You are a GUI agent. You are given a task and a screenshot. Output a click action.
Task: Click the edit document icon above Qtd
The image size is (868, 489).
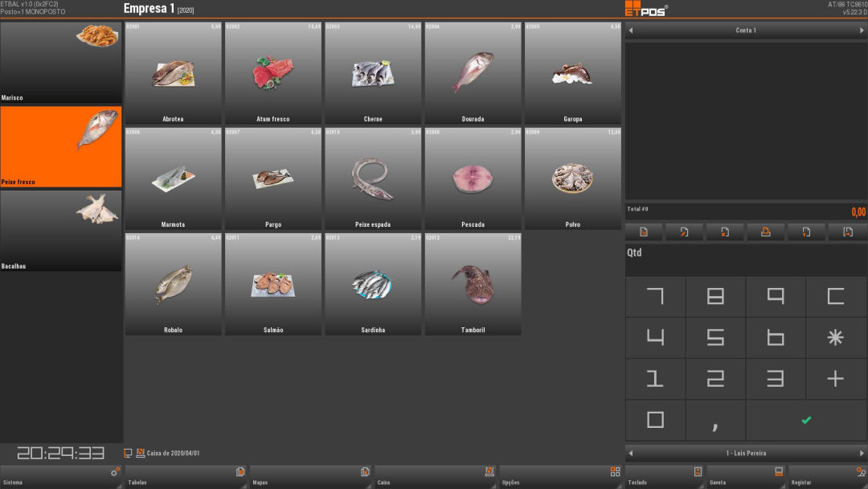click(x=684, y=232)
